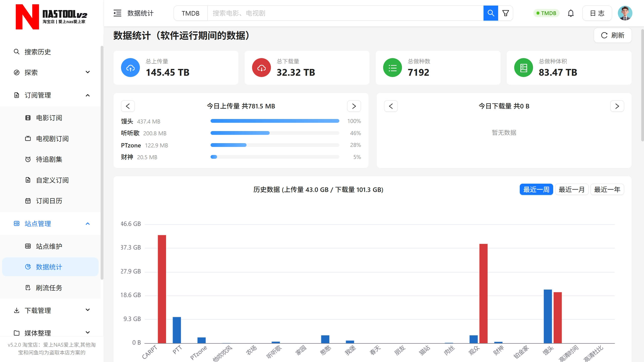Viewport: 644px width, 362px height.
Task: Open 电影订阅 page
Action: coord(50,118)
